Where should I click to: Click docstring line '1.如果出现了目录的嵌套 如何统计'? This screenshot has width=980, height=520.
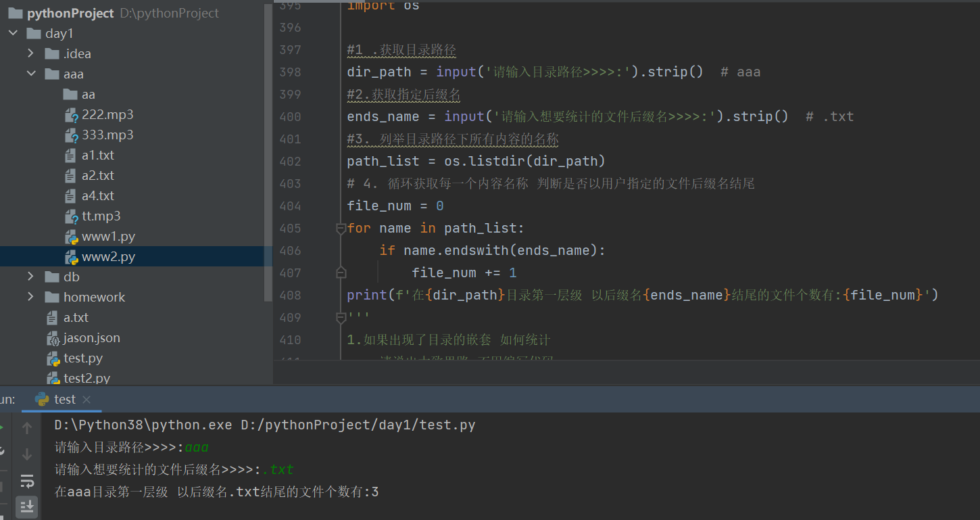(449, 340)
